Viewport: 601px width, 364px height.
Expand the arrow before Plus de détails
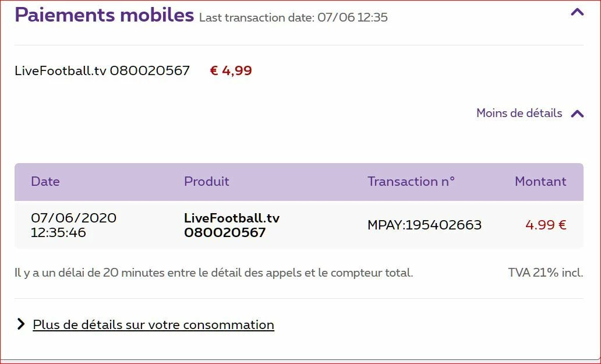pyautogui.click(x=21, y=324)
